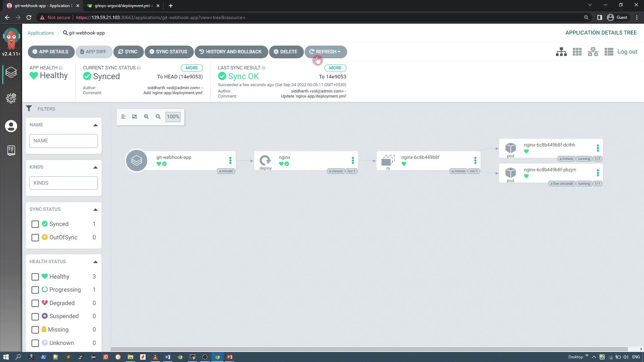Check the Progressing health filter
This screenshot has height=362, width=644.
click(35, 290)
